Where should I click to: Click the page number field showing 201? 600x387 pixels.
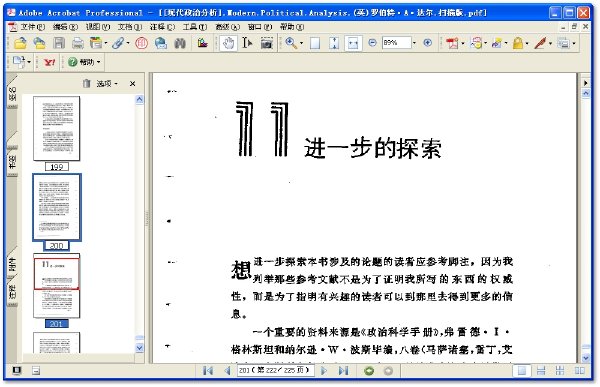pos(276,371)
